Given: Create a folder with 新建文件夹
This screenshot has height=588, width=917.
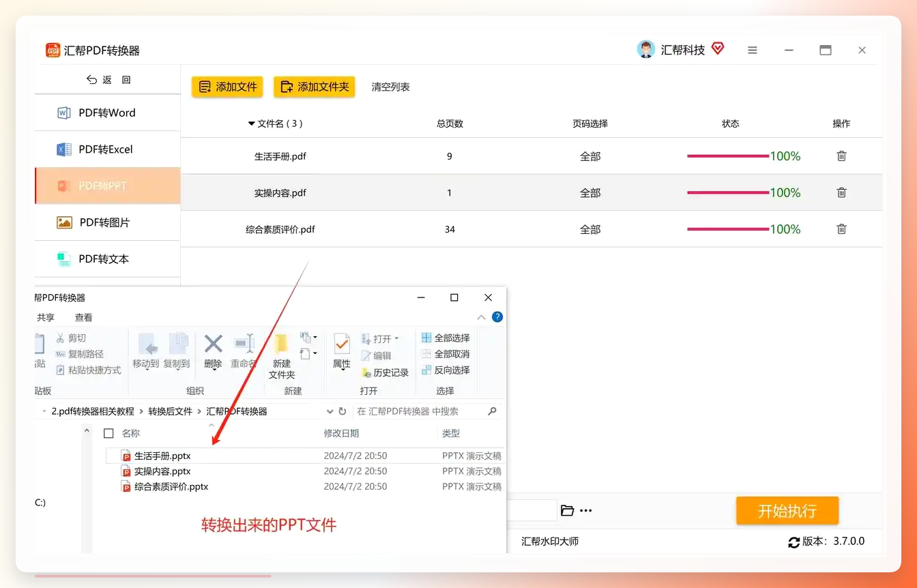Looking at the screenshot, I should coord(282,356).
